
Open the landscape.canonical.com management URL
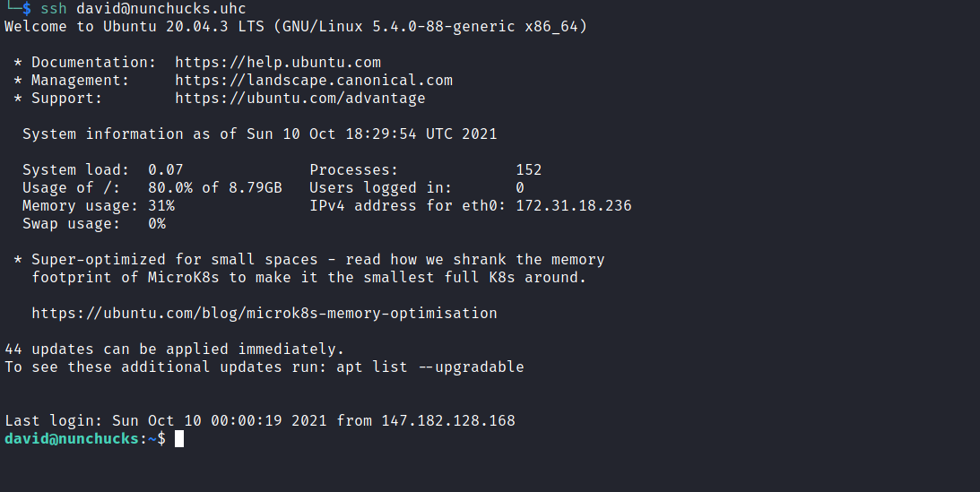314,81
